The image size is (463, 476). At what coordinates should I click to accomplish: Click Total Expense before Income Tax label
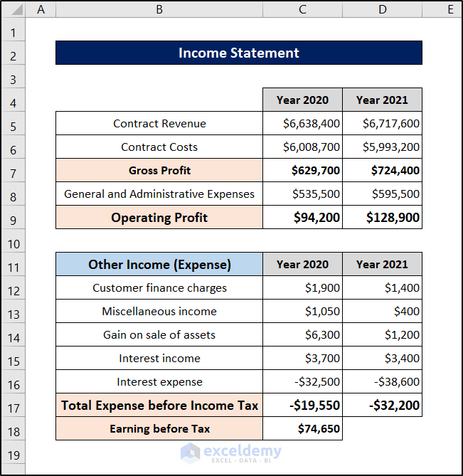point(159,406)
